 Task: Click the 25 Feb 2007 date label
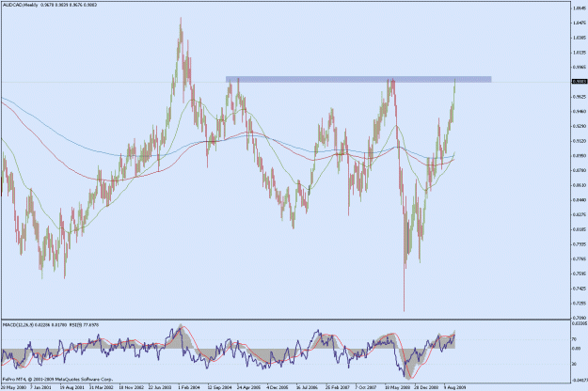337,387
